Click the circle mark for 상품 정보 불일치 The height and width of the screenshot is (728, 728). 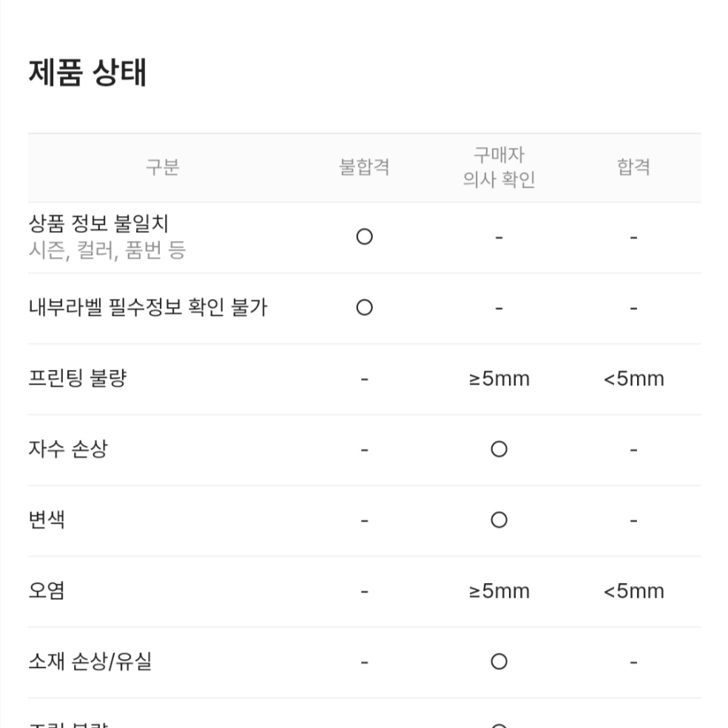click(365, 237)
